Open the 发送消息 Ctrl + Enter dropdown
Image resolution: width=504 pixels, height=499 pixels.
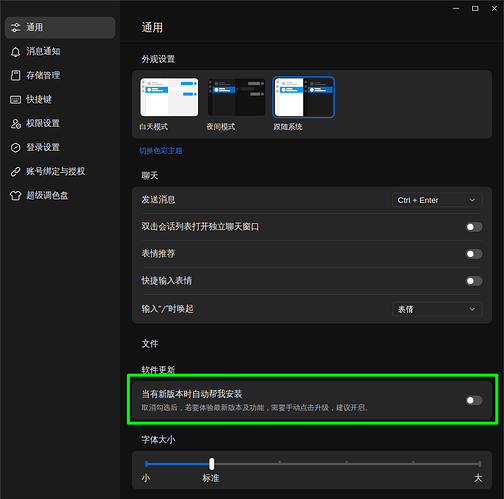tap(437, 200)
